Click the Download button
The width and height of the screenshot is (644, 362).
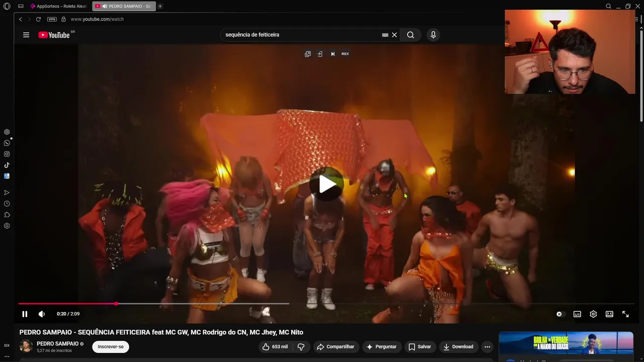pos(458,346)
